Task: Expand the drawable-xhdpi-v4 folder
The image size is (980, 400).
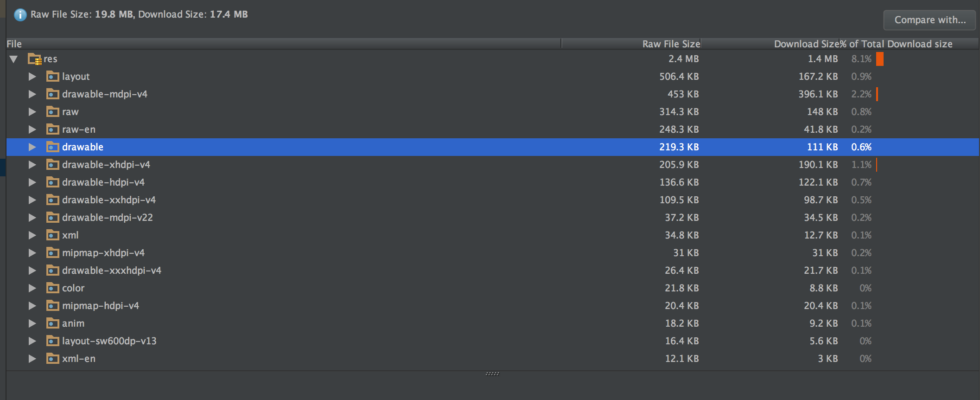Action: (x=32, y=165)
